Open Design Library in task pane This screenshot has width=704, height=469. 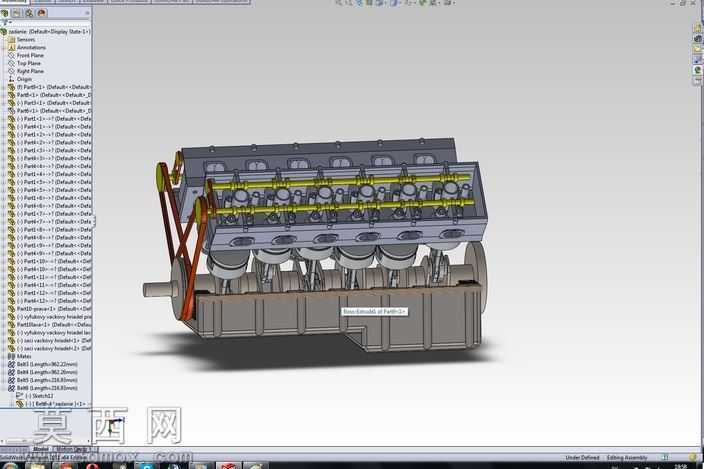pyautogui.click(x=697, y=39)
